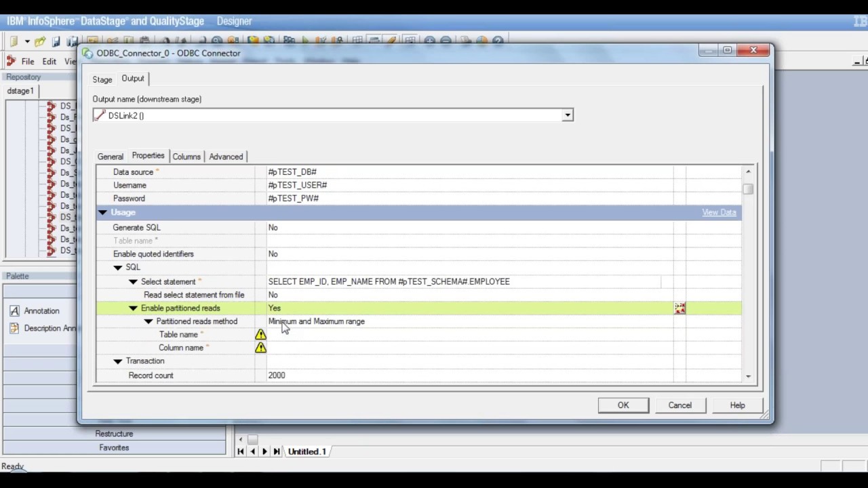Click the Repository panel header

[40, 77]
